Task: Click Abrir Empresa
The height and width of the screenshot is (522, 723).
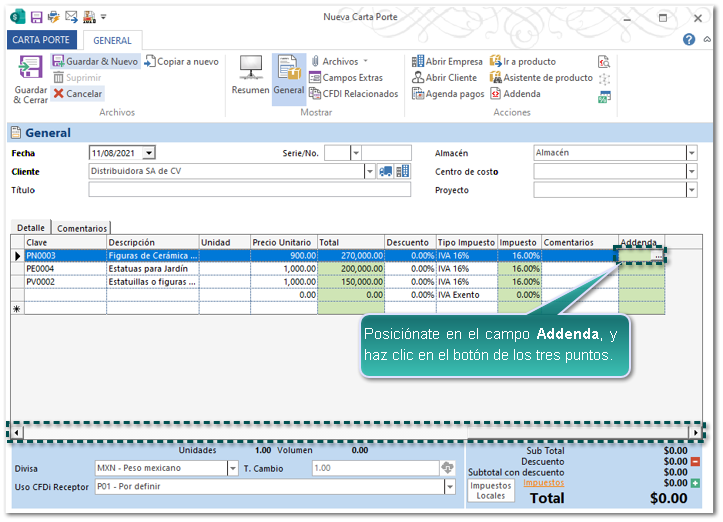Action: click(x=447, y=62)
